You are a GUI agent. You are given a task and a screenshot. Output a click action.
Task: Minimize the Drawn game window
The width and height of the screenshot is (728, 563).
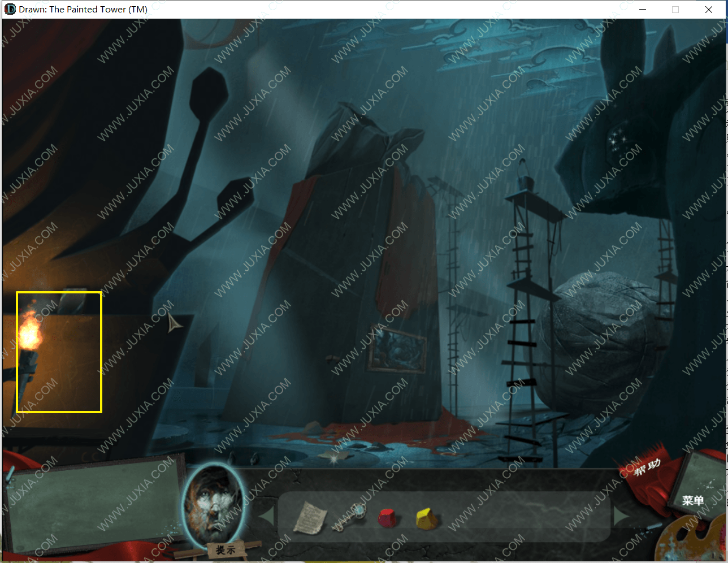coord(643,9)
